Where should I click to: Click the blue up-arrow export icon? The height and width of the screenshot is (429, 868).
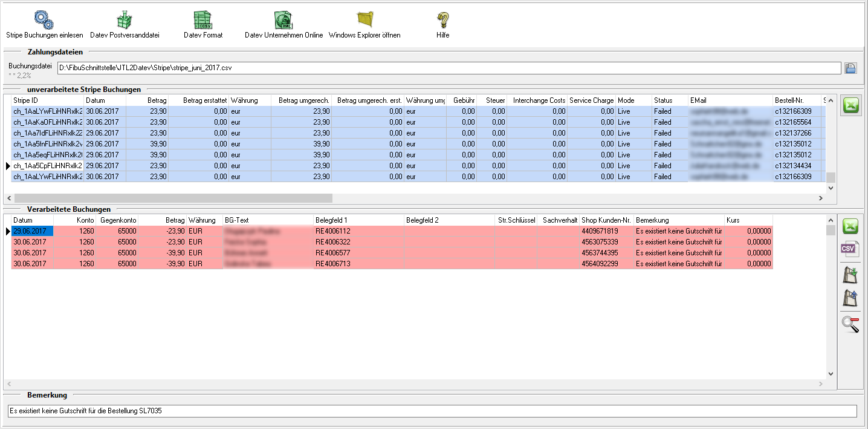coord(850,298)
